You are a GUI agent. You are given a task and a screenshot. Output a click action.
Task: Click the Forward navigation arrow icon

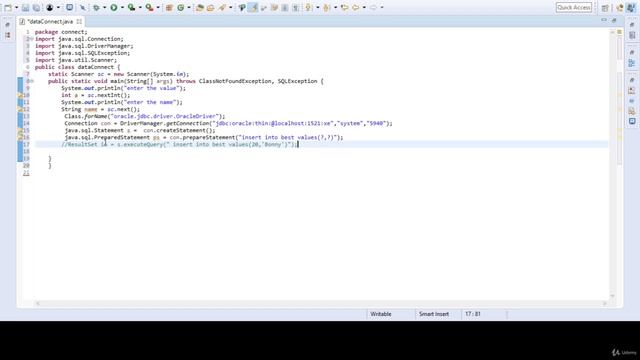click(373, 7)
